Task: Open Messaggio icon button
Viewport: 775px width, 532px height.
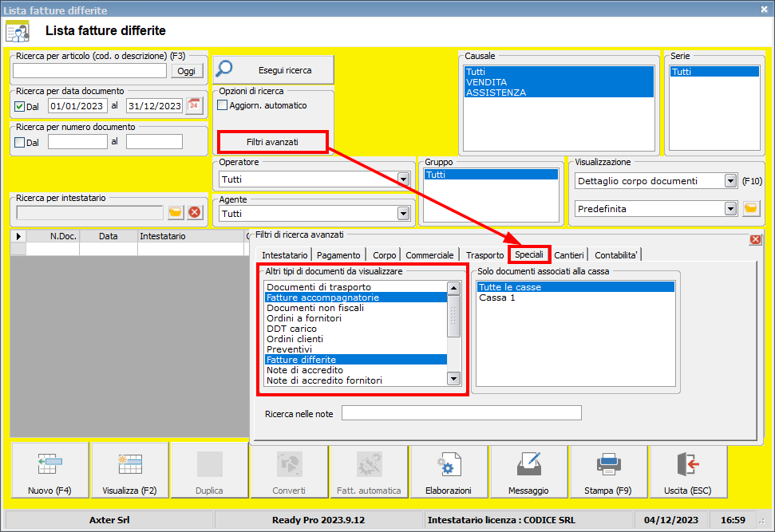Action: tap(529, 471)
